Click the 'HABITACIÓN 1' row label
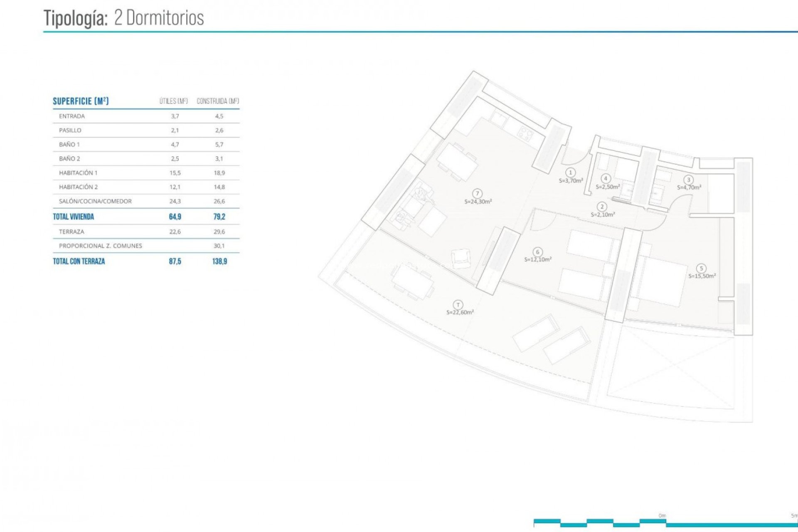Image resolution: width=798 pixels, height=532 pixels. pyautogui.click(x=78, y=173)
